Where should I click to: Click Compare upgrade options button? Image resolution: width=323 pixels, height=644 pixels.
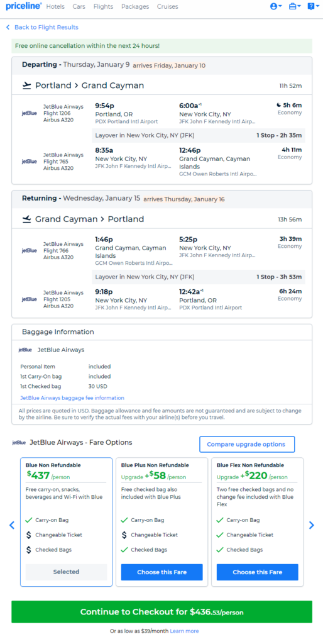(247, 445)
